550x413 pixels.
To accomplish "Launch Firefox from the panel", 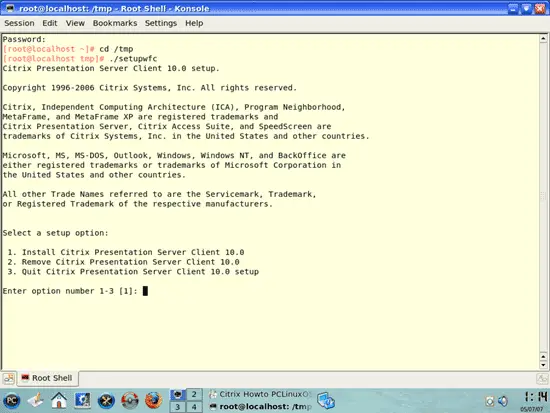I will pyautogui.click(x=153, y=400).
